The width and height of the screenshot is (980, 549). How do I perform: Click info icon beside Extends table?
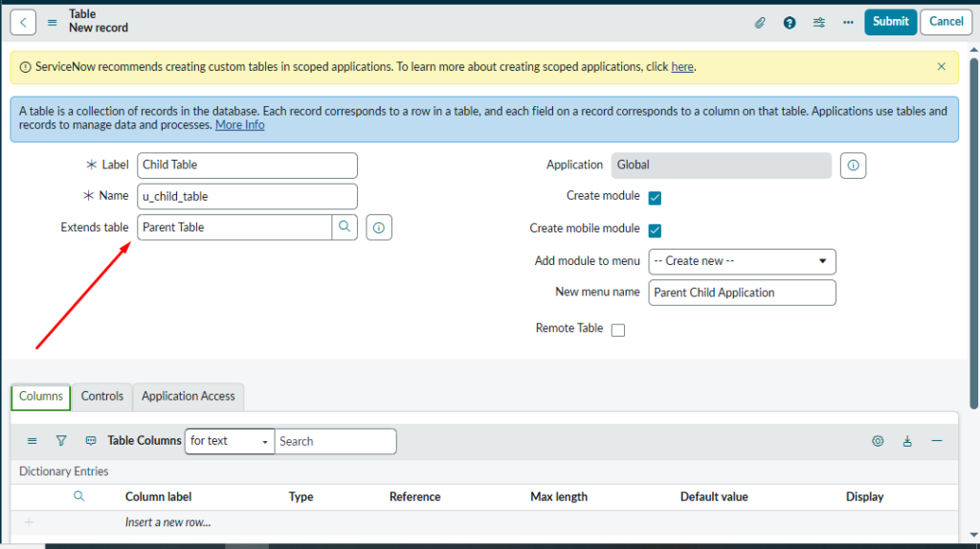379,228
